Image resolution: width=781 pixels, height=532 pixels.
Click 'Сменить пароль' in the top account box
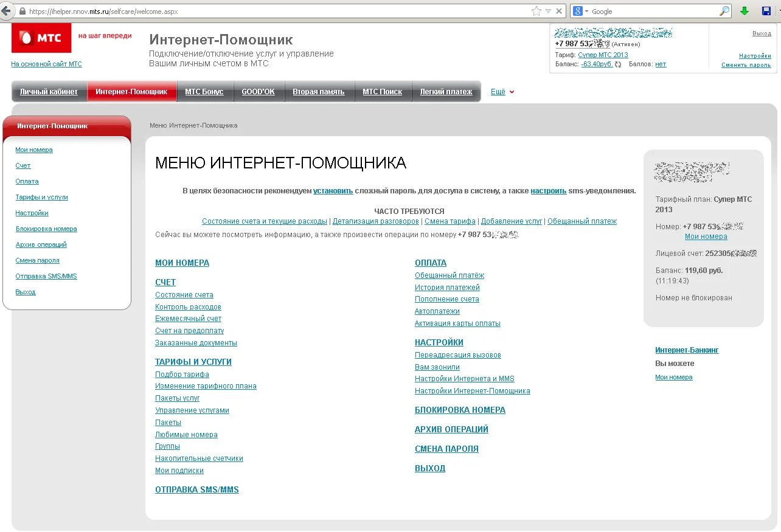point(746,65)
